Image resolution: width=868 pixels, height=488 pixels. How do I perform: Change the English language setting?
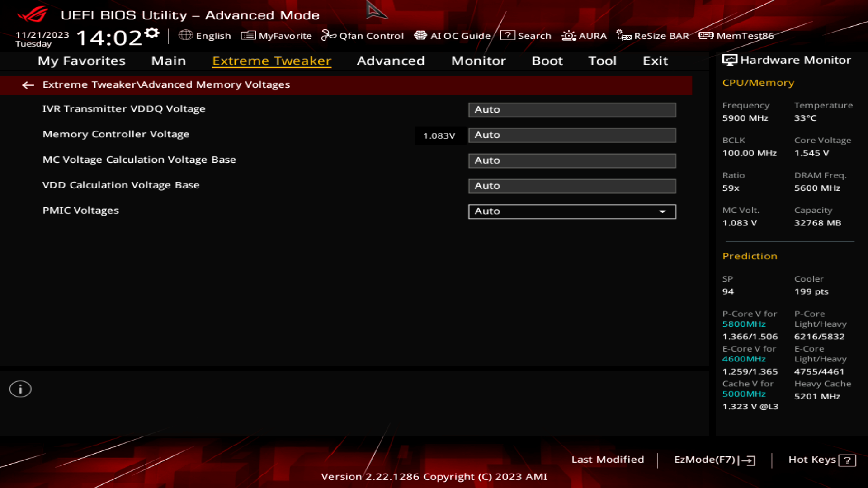click(206, 36)
